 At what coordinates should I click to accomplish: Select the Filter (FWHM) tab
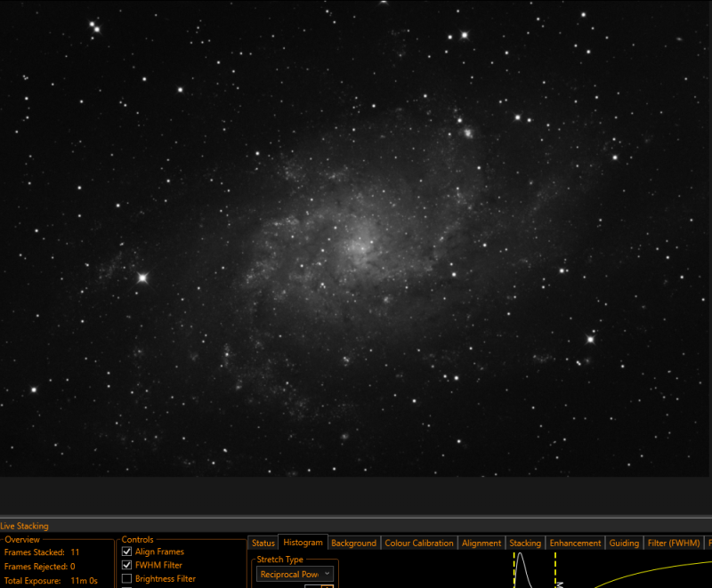674,544
